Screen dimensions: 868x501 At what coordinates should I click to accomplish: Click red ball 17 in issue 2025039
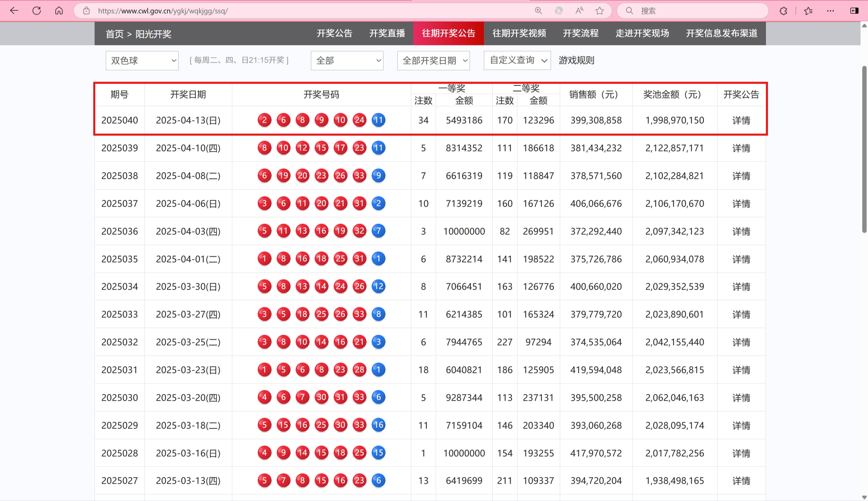point(340,148)
